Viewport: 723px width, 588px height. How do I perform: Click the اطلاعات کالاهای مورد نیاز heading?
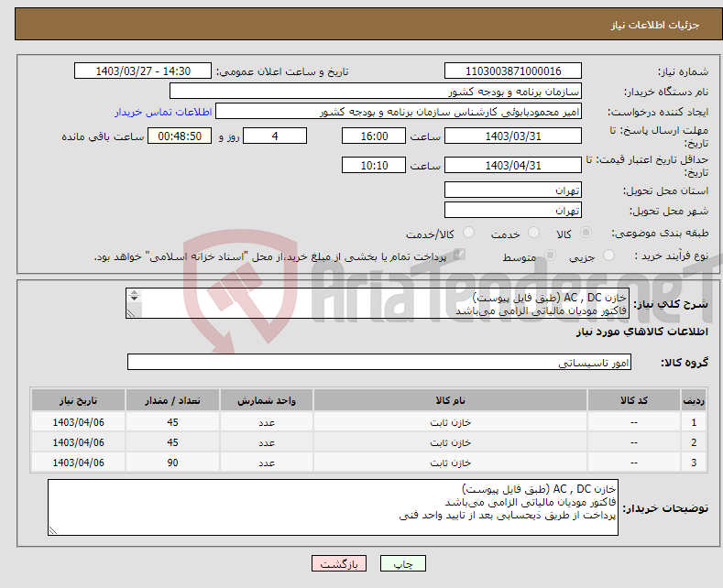pyautogui.click(x=641, y=332)
